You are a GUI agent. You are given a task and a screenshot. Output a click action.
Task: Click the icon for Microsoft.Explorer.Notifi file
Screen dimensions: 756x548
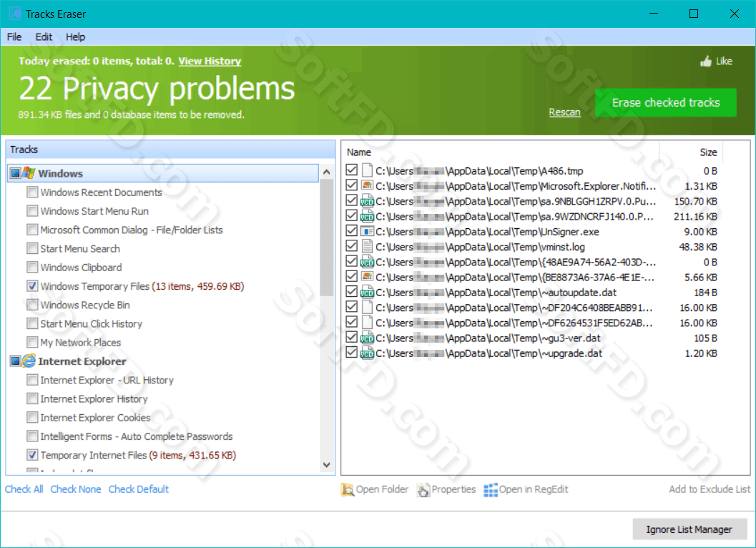368,186
